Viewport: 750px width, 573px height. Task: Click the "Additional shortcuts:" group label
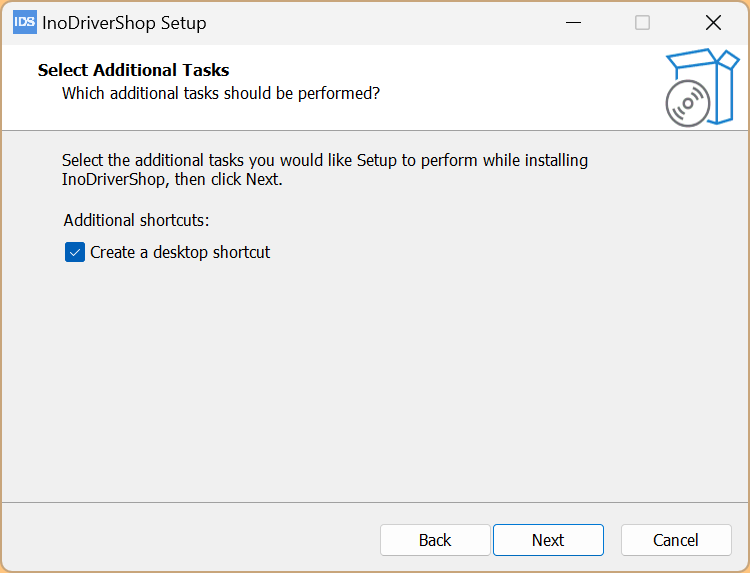pyautogui.click(x=136, y=220)
